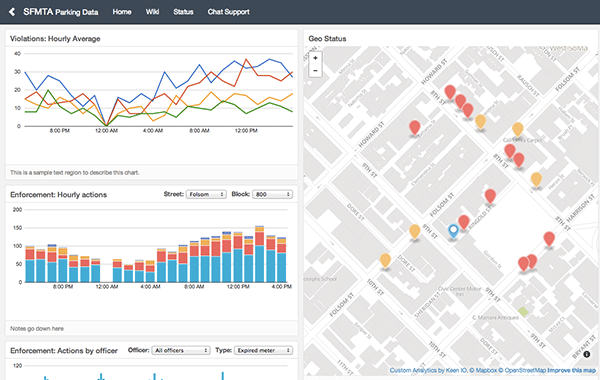Click the 'Enforcement: Actions by officer' panel title
This screenshot has width=600, height=380.
(x=64, y=351)
